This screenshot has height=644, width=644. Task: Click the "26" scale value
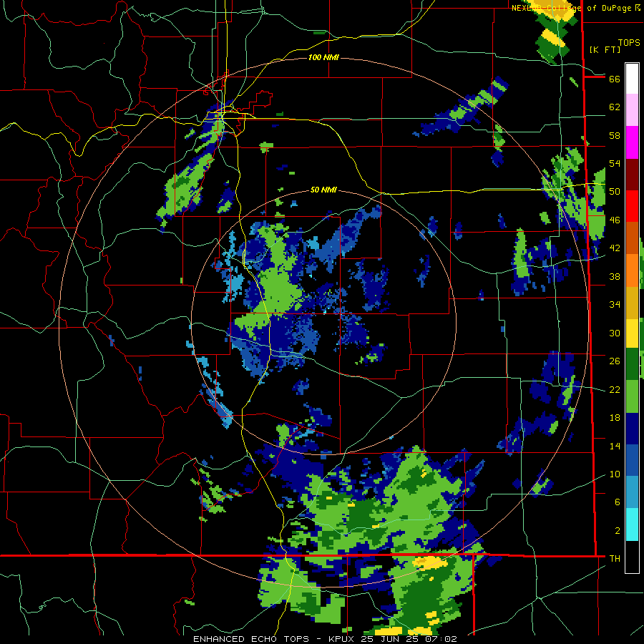tap(615, 361)
